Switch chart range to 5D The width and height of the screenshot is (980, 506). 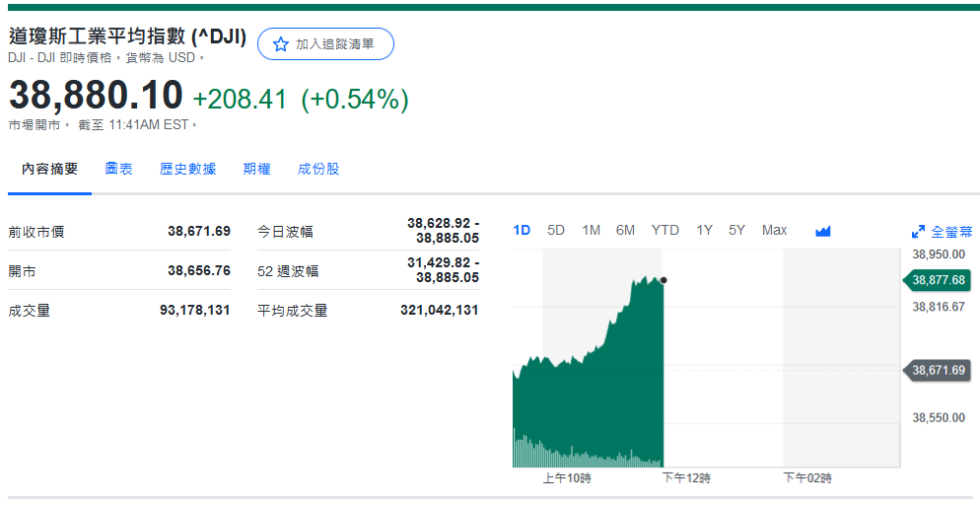click(556, 230)
